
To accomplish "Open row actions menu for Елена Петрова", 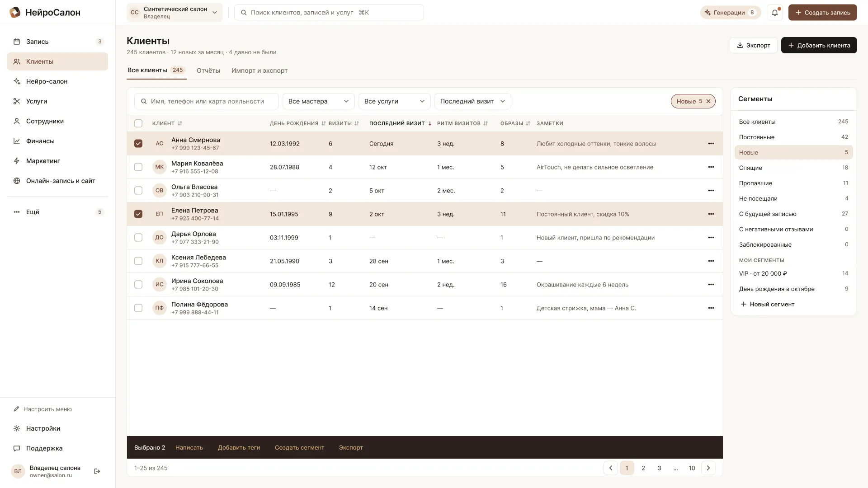I will (711, 214).
